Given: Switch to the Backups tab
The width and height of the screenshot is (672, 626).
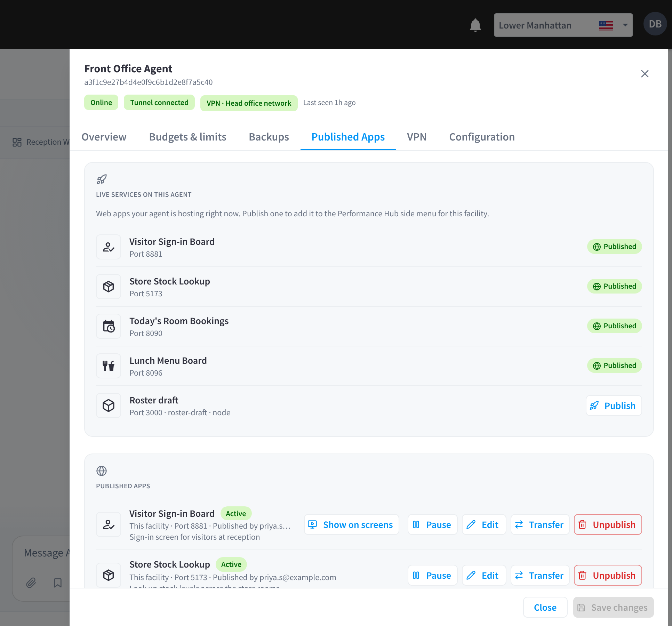Looking at the screenshot, I should [x=269, y=137].
